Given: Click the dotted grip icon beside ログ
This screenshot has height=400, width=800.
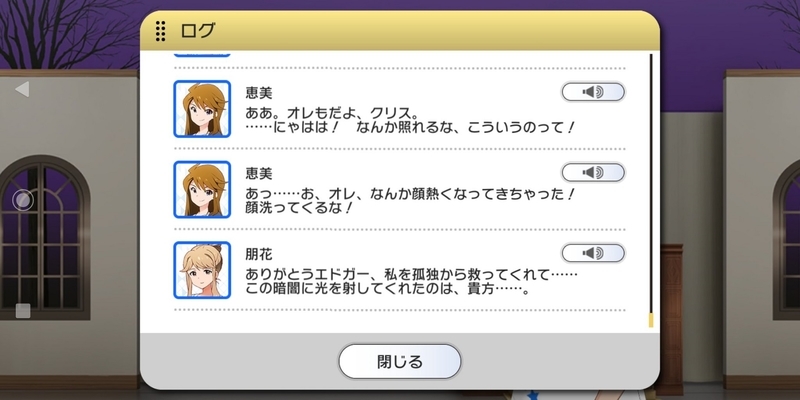Looking at the screenshot, I should (160, 31).
